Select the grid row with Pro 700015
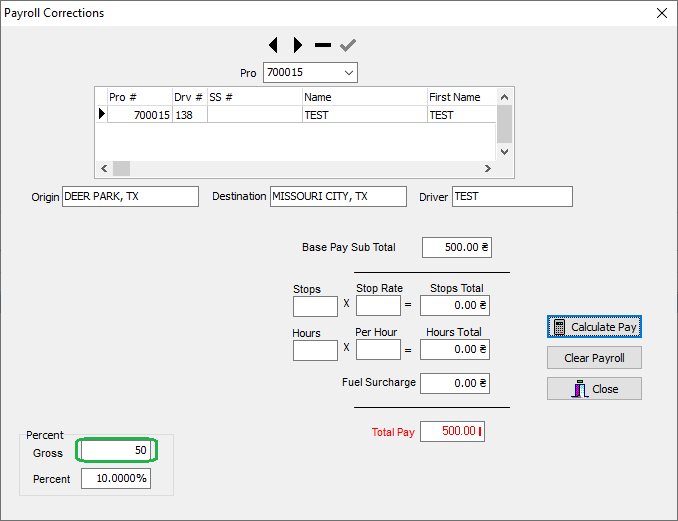 tap(138, 115)
